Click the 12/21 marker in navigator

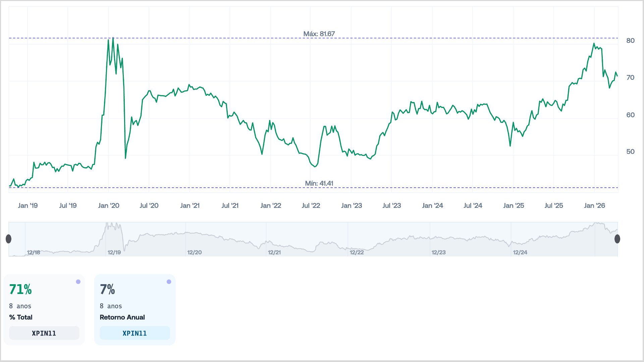click(274, 252)
